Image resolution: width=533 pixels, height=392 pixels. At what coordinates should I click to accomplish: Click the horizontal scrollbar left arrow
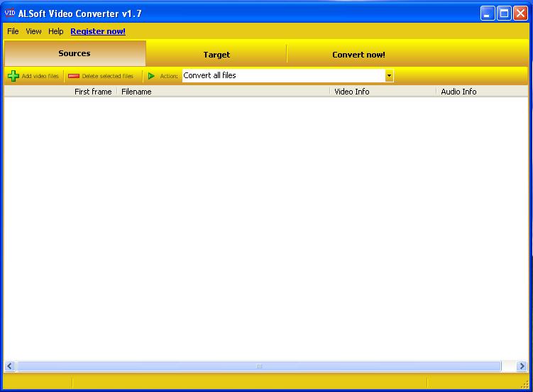(x=9, y=366)
